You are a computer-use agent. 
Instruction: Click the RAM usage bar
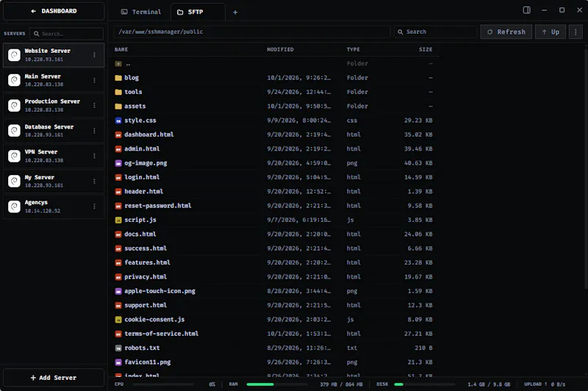277,384
